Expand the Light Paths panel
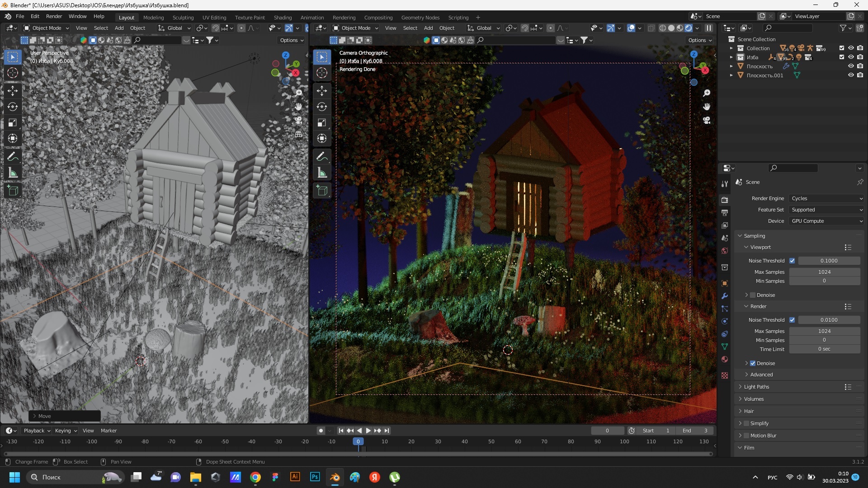This screenshot has width=868, height=488. click(756, 387)
